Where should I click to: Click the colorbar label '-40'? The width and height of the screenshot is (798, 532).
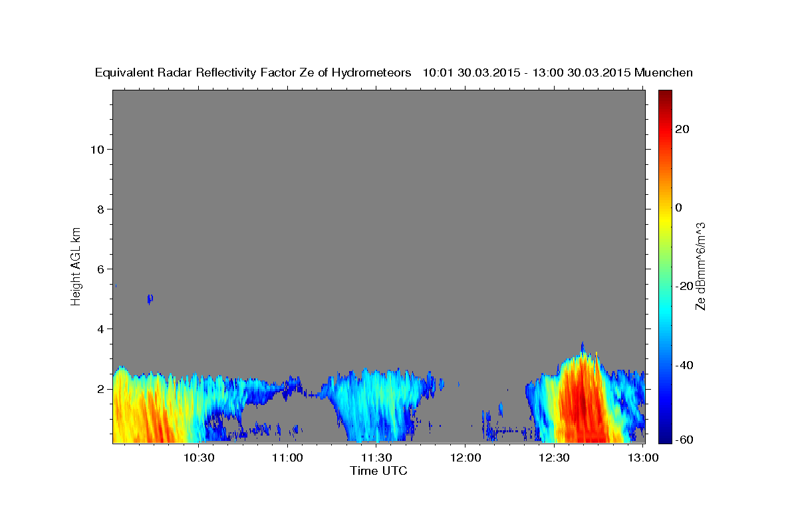point(684,365)
